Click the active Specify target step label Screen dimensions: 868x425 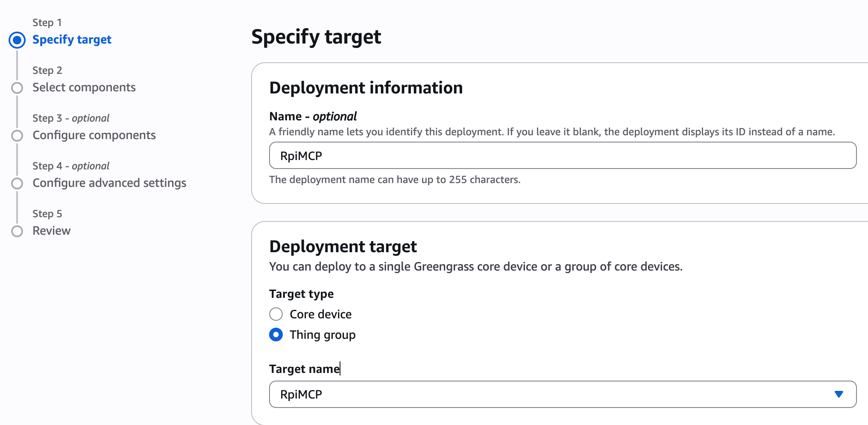pos(72,40)
